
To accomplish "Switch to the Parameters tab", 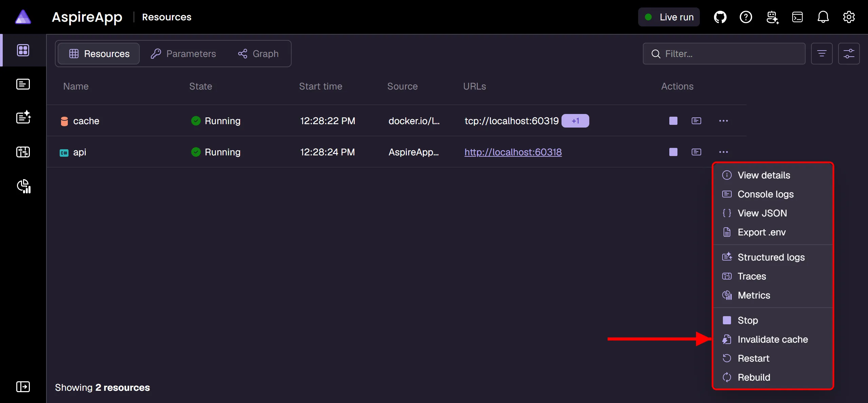I will coord(183,54).
